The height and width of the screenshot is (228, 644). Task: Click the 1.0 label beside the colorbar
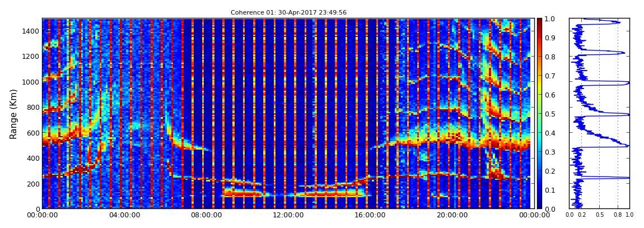coord(550,19)
